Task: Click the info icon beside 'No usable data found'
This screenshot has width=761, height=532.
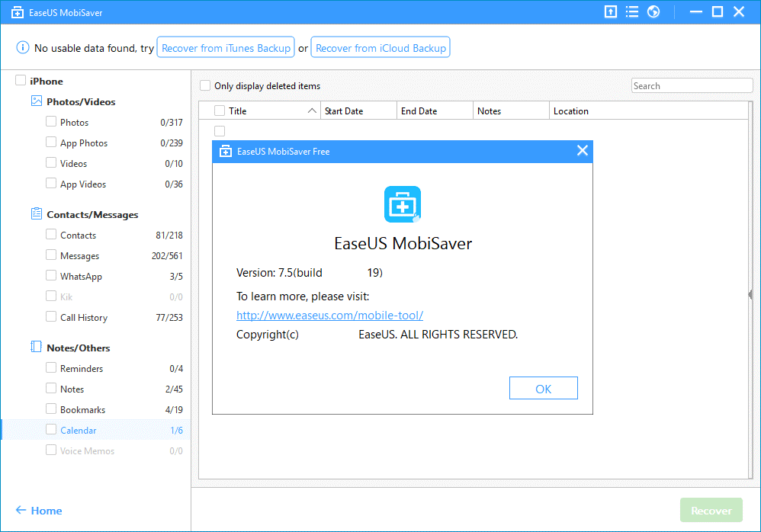Action: (x=22, y=47)
